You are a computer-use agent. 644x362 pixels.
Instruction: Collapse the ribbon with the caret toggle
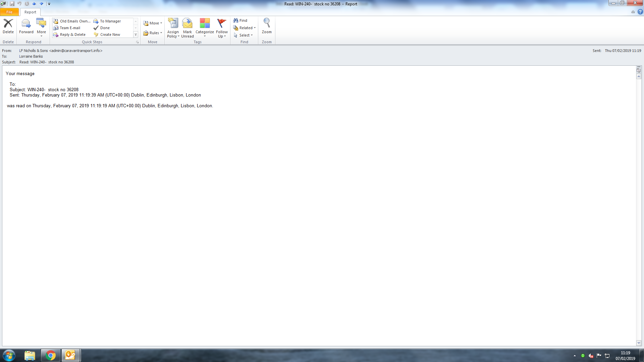tap(633, 12)
